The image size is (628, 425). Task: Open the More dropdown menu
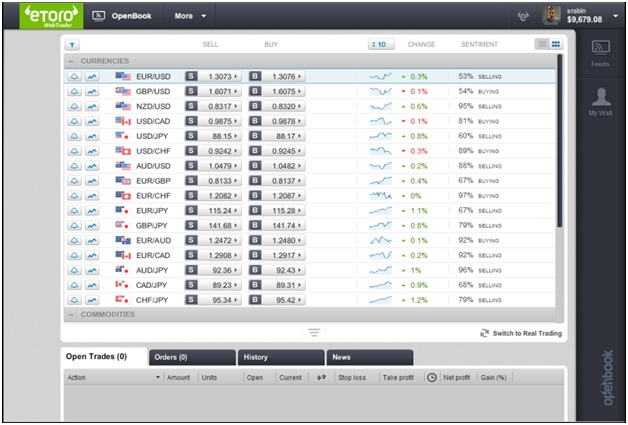click(x=190, y=16)
